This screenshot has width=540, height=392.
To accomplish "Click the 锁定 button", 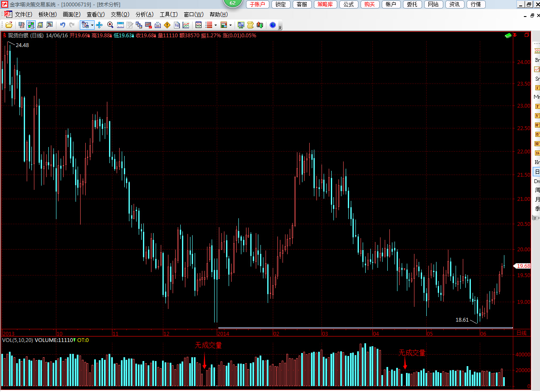I will click(x=281, y=4).
